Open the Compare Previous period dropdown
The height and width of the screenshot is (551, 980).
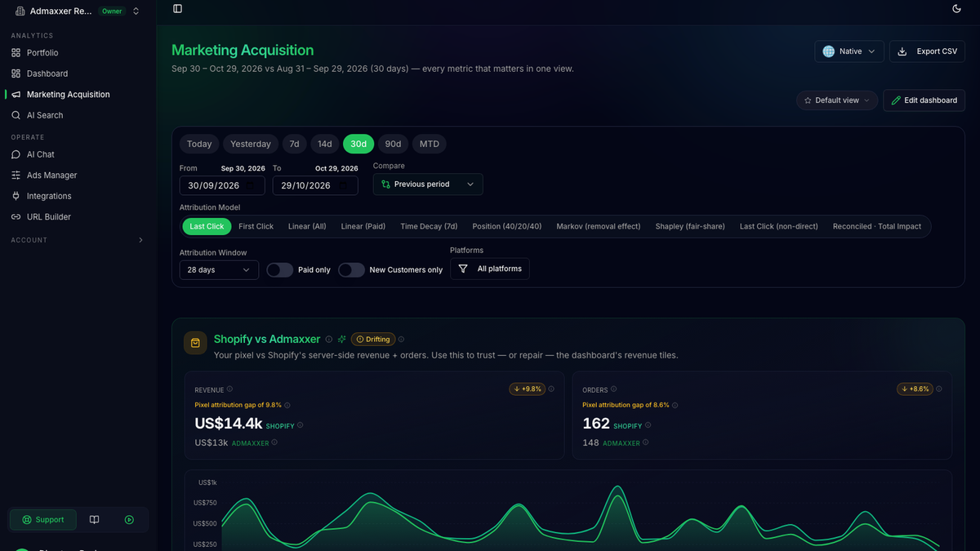tap(428, 184)
